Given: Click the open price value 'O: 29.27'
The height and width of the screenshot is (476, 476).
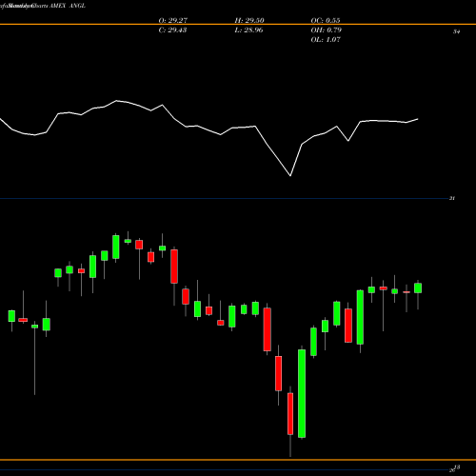Looking at the screenshot, I should coord(173,21).
